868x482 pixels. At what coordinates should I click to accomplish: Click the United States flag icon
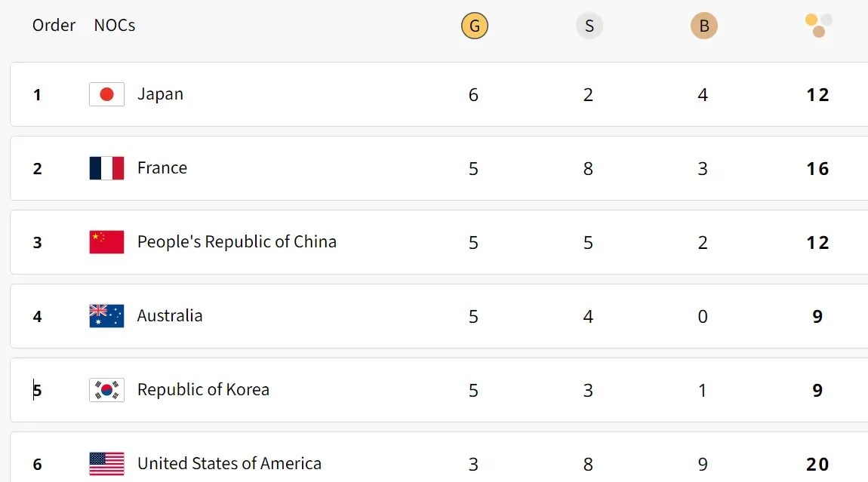pos(106,464)
